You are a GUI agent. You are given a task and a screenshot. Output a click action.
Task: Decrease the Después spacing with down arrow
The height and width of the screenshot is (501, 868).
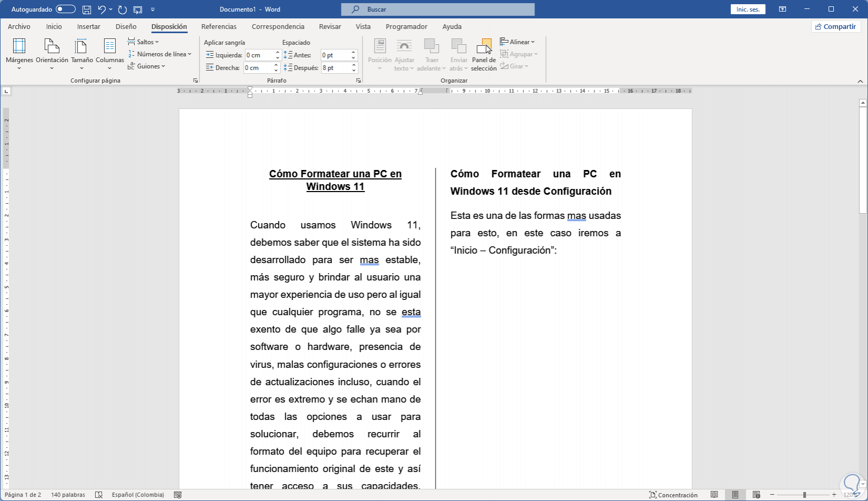pos(354,71)
